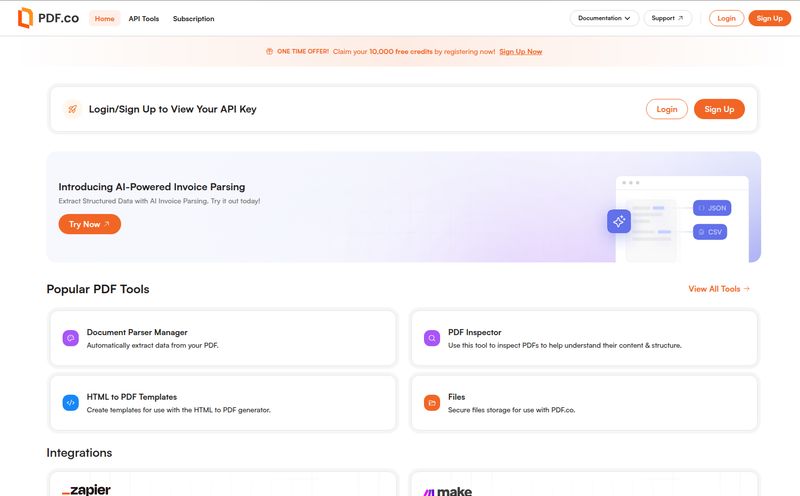The height and width of the screenshot is (496, 800).
Task: Click 'Secure files storage for use with PDF.co.' text
Action: (511, 410)
